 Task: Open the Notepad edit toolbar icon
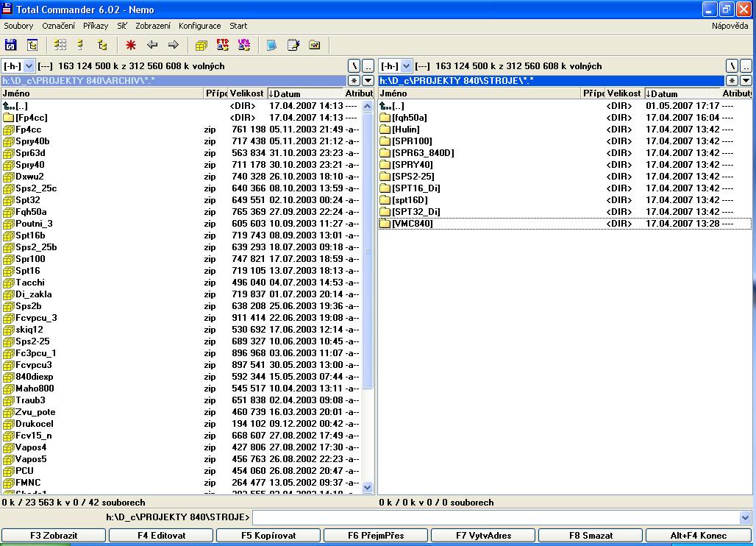click(x=293, y=46)
